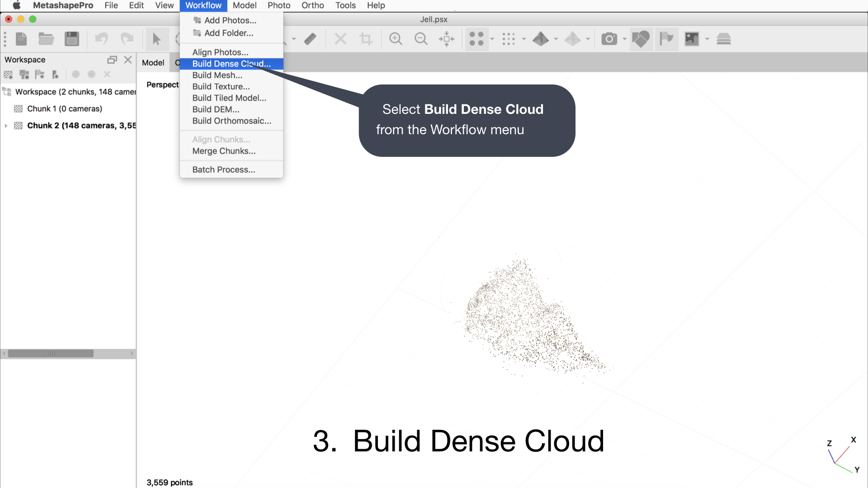Click Enable Items circle icon in Workspace
Viewport: 868px width, 488px height.
click(x=76, y=74)
